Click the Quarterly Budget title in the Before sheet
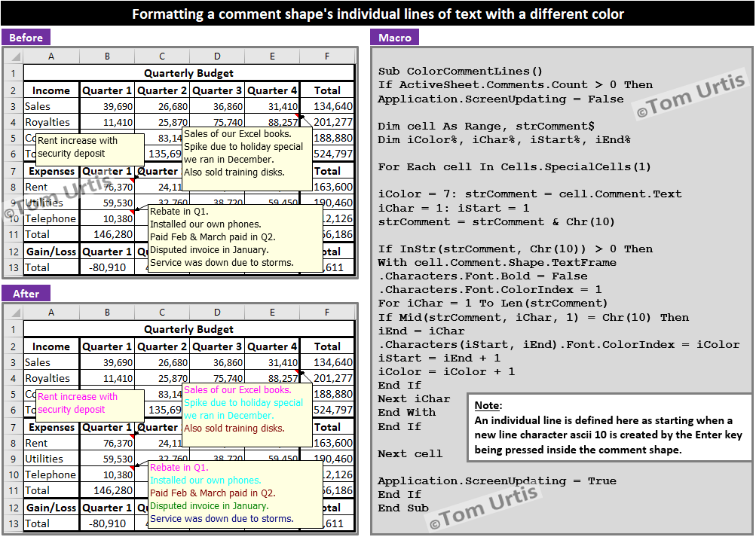This screenshot has height=537, width=756. click(188, 73)
